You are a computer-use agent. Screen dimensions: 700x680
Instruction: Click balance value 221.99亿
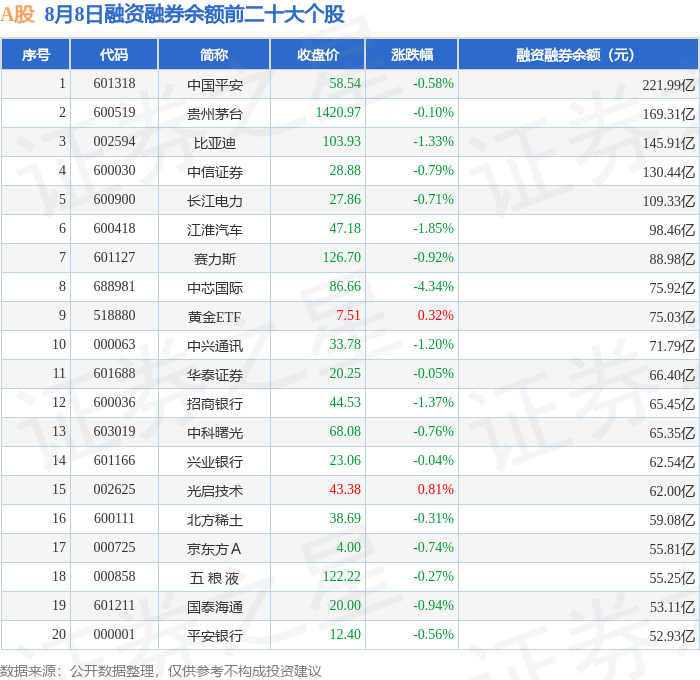pos(668,85)
